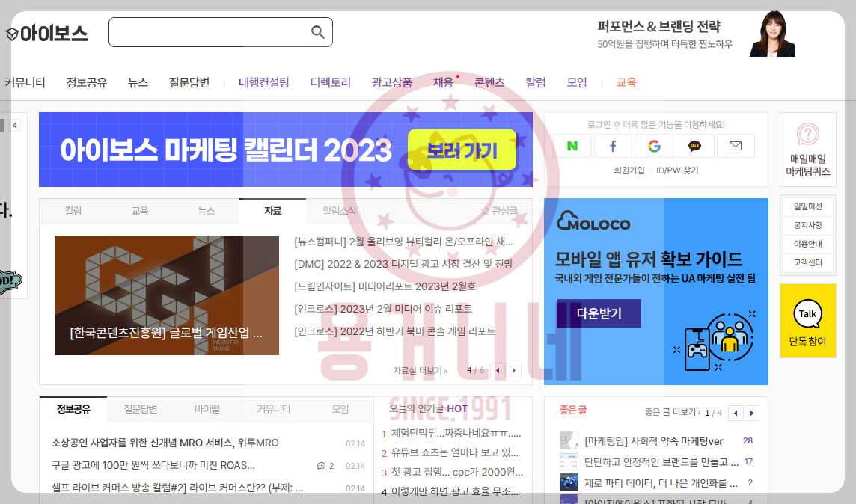Switch to 커뮤니티 board tab
Viewport: 856px width, 504px height.
tap(274, 409)
